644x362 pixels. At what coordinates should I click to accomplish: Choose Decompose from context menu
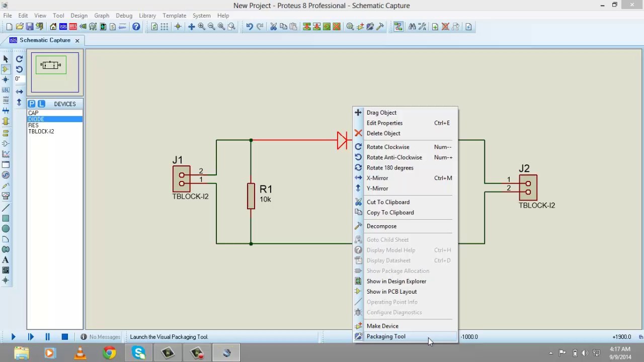coord(405,226)
